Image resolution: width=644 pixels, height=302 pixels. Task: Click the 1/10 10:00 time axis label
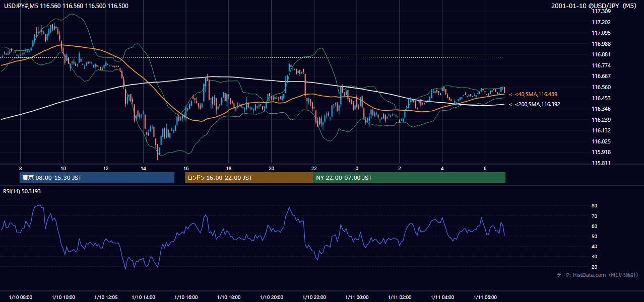click(63, 297)
